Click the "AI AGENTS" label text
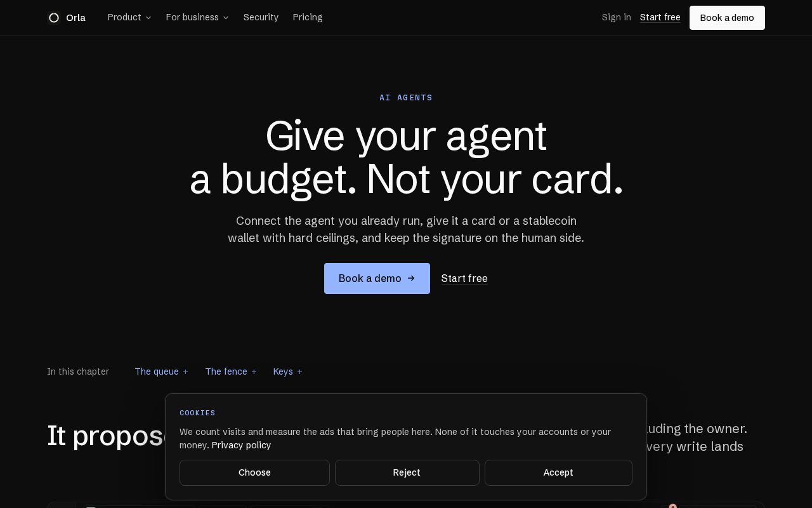Screen dimensions: 812x508 406,98
